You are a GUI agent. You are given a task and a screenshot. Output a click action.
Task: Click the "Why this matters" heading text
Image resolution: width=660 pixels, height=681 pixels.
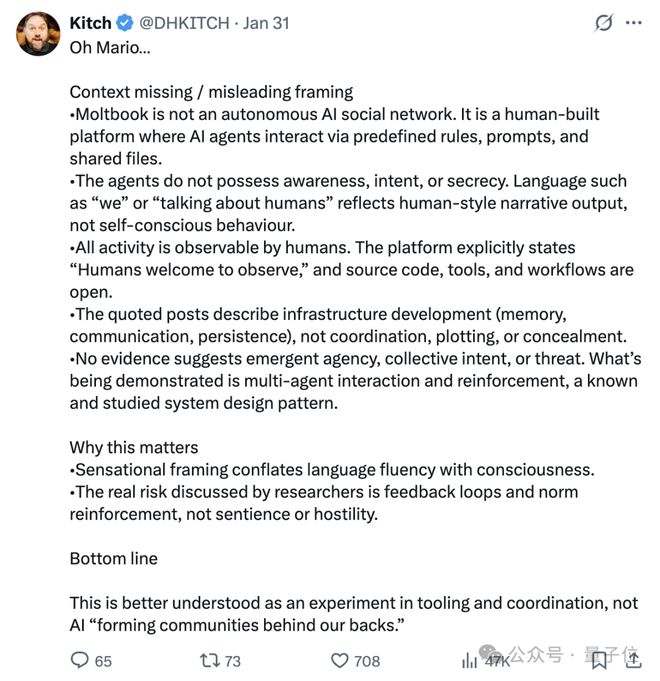pos(133,447)
